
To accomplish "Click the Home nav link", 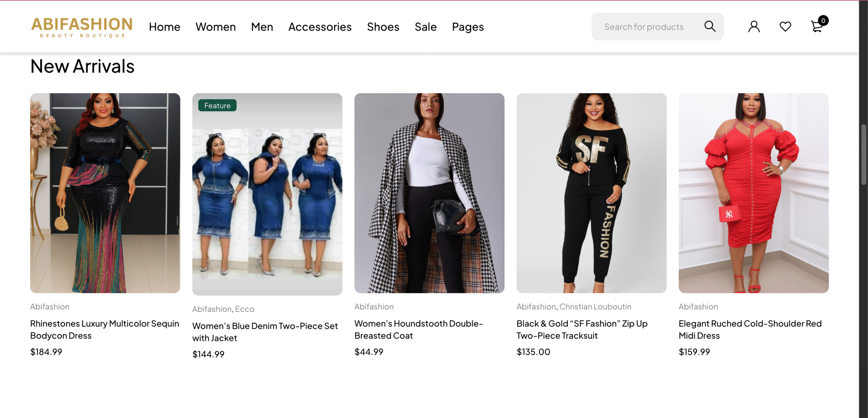I will tap(164, 27).
